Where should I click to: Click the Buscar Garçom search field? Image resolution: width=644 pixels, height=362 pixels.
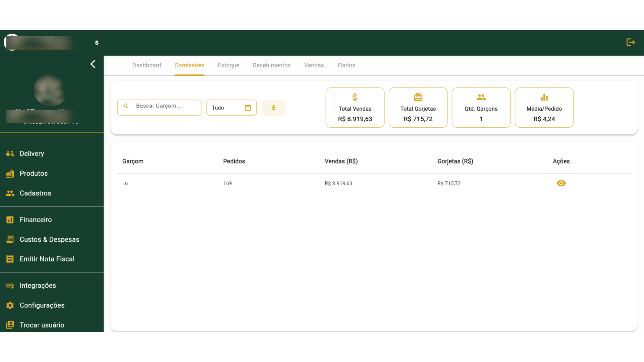[x=164, y=106]
